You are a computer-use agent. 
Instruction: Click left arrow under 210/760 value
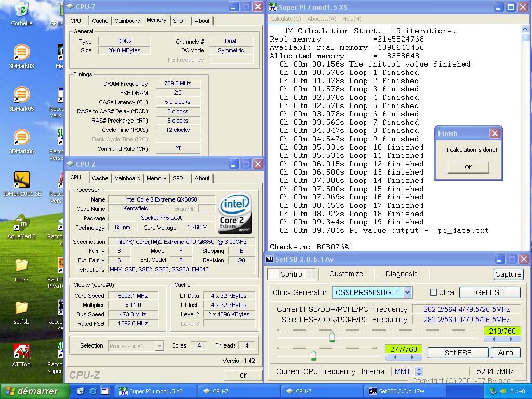tap(494, 339)
